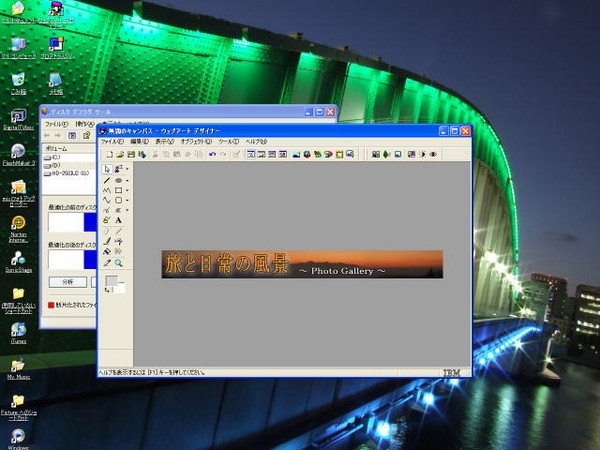Click the Recycle Bin desktop icon

pos(18,83)
